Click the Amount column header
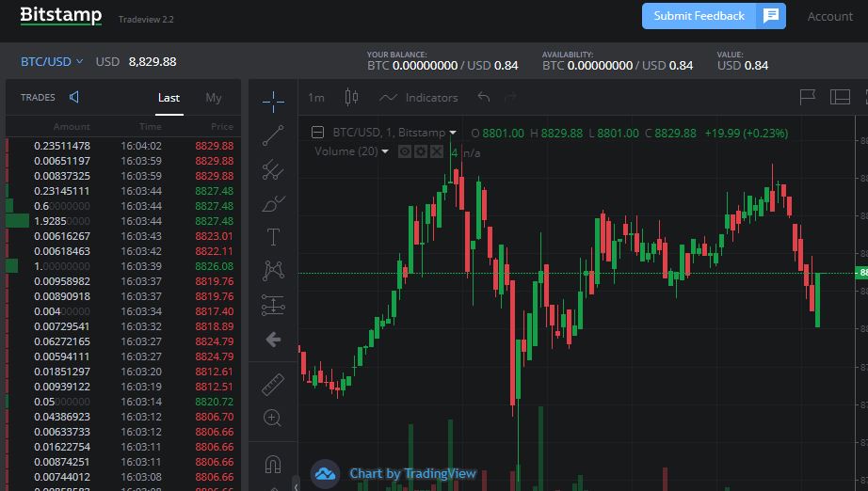The height and width of the screenshot is (491, 868). [x=72, y=127]
